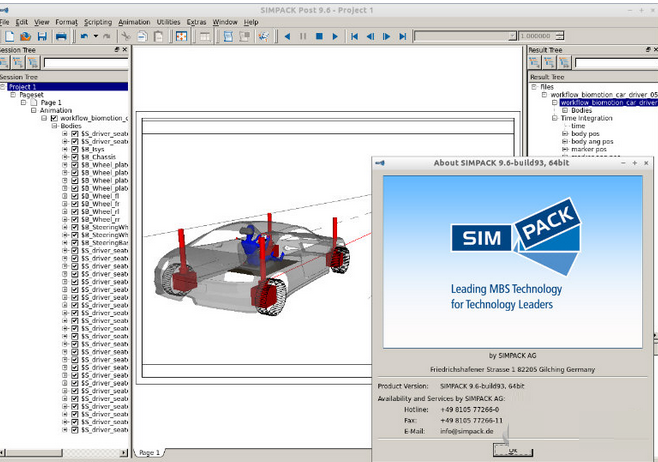Screen dimensions: 658x462
Task: Click the Print icon in toolbar
Action: (61, 37)
